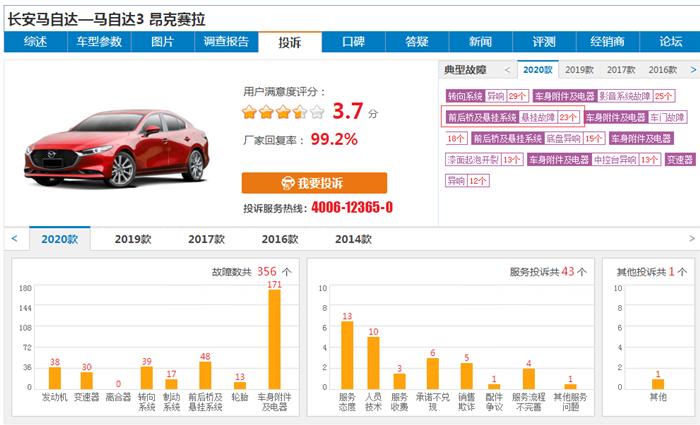Viewport: 700px width, 425px height.
Task: Click the 前后桥及悬挂系统 bar showing 48
Action: tap(205, 375)
